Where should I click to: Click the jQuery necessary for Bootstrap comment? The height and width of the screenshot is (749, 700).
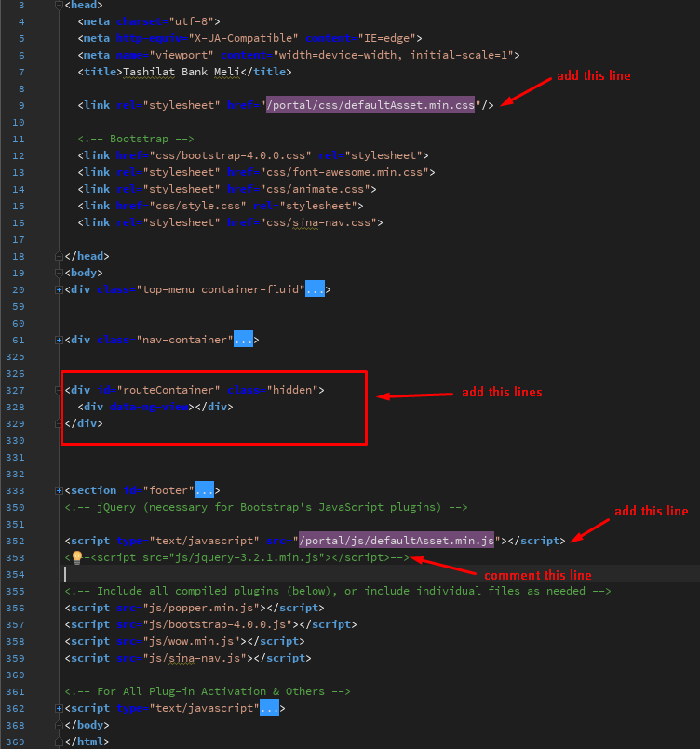click(x=266, y=507)
